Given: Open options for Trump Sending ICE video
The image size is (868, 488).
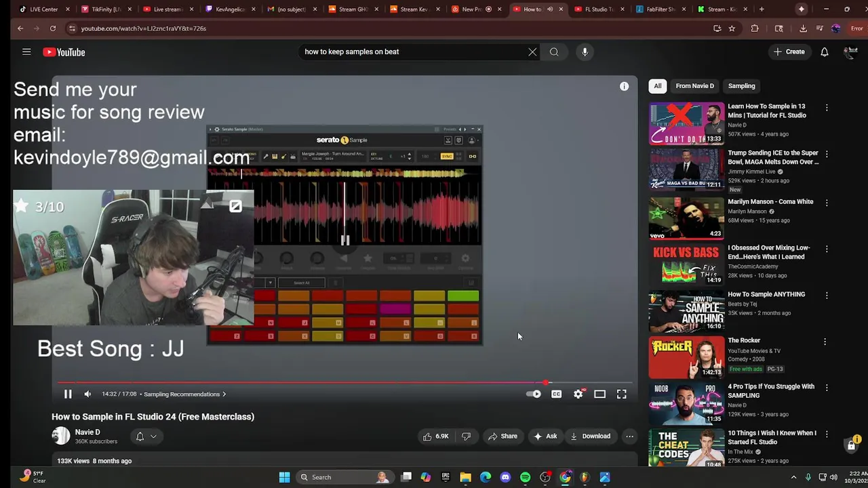Looking at the screenshot, I should pos(827,155).
